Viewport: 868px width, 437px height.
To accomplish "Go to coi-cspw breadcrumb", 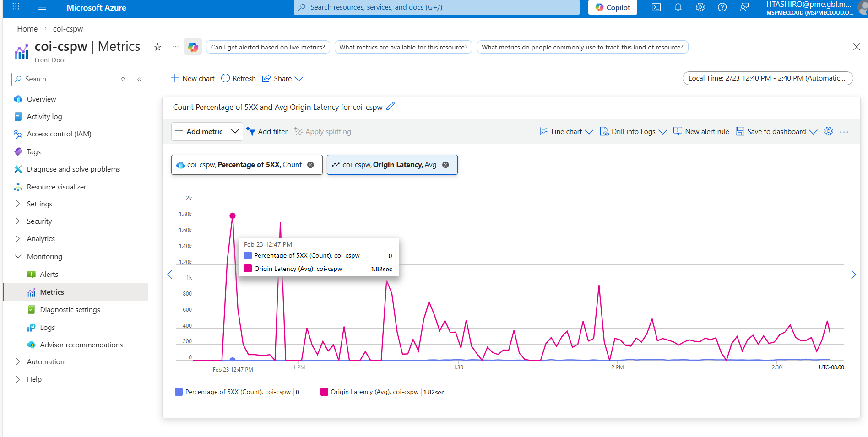I will click(68, 29).
